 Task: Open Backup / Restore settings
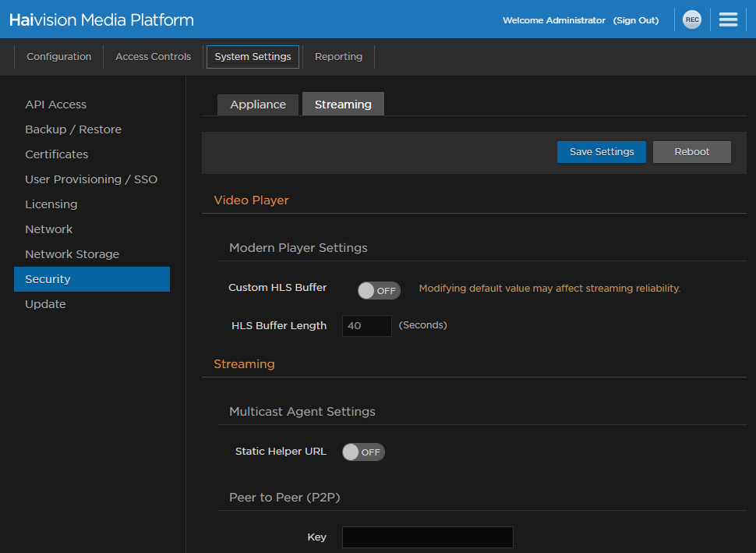73,129
